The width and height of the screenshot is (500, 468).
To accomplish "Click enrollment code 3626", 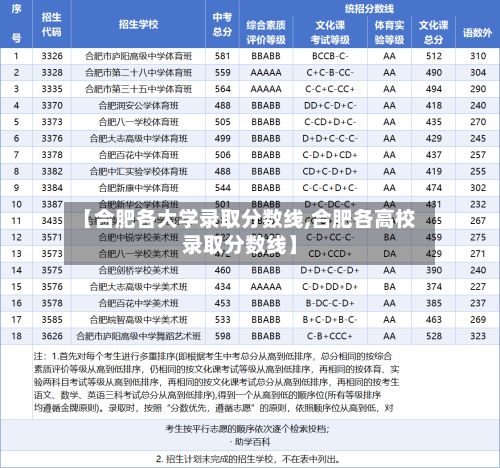I will tap(52, 336).
